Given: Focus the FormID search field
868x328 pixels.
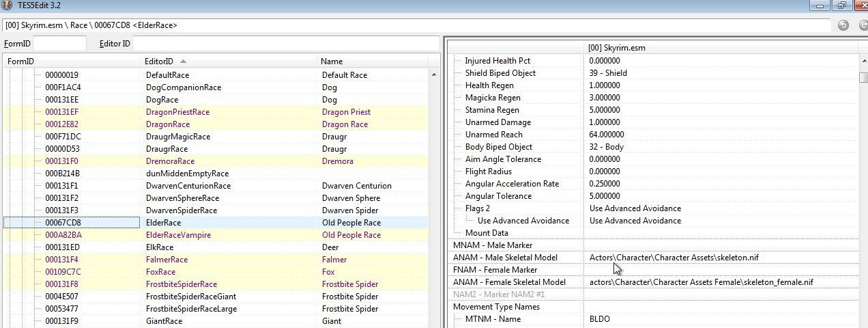Looking at the screenshot, I should [x=60, y=44].
